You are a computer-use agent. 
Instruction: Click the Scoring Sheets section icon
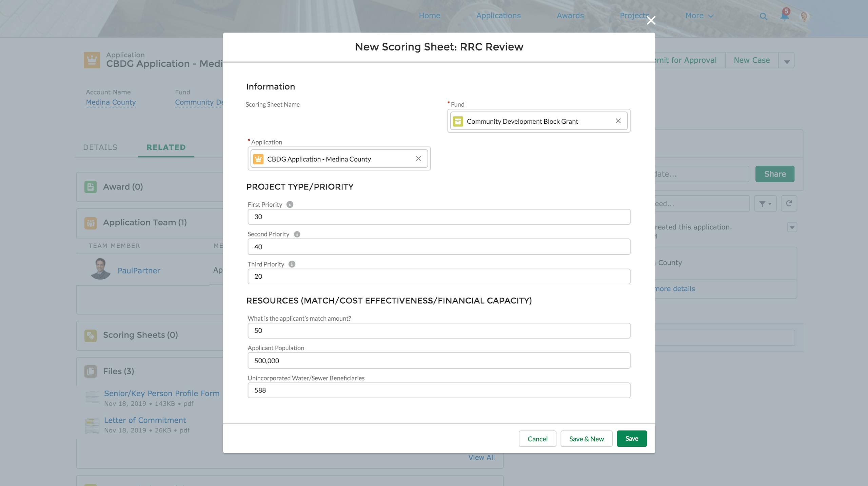point(91,335)
